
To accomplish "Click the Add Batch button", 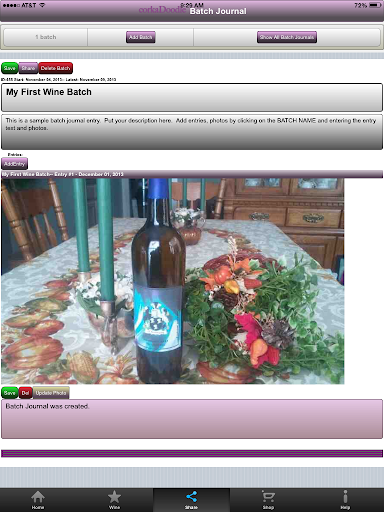I will (141, 37).
